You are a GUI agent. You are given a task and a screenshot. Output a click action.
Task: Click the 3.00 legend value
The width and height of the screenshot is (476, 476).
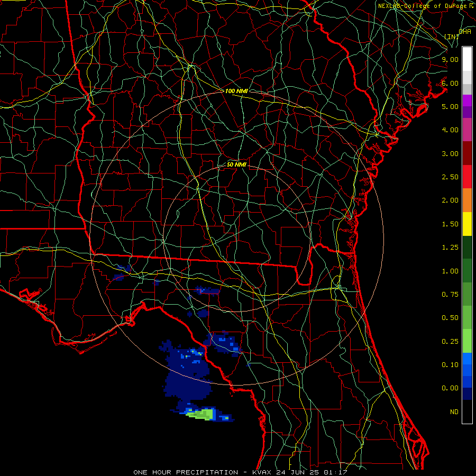(x=450, y=153)
